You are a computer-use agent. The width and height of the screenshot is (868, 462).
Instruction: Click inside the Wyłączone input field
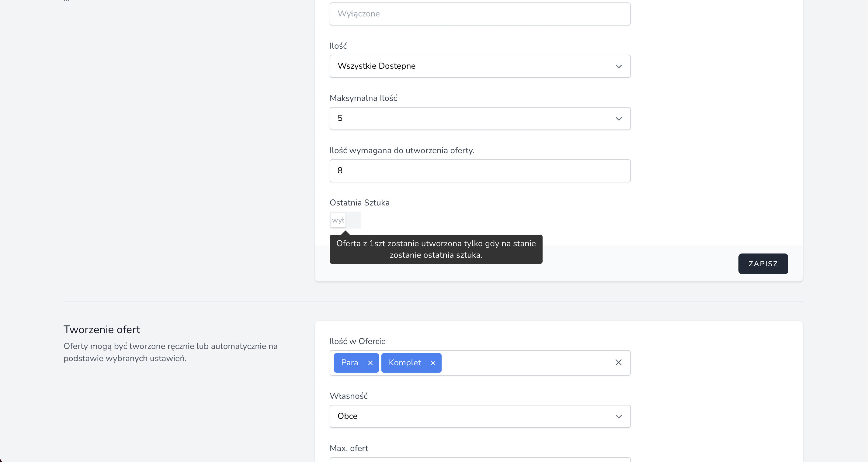coord(480,13)
